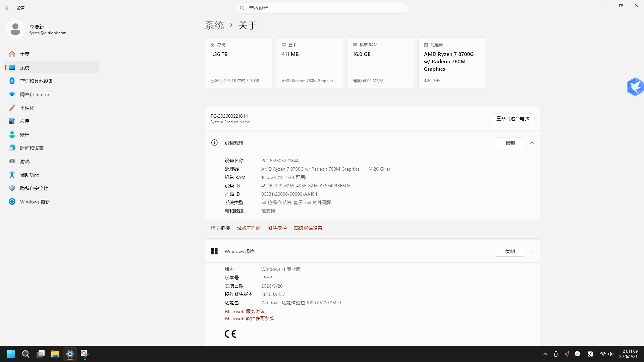Open the 机带 RAM 16.0 GB card
644x362 pixels.
(x=381, y=63)
